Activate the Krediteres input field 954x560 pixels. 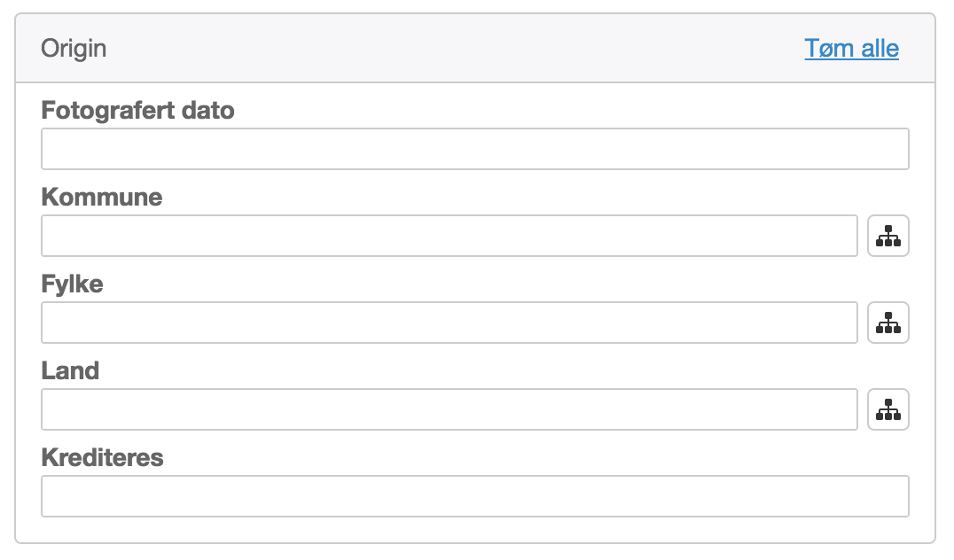(x=474, y=496)
